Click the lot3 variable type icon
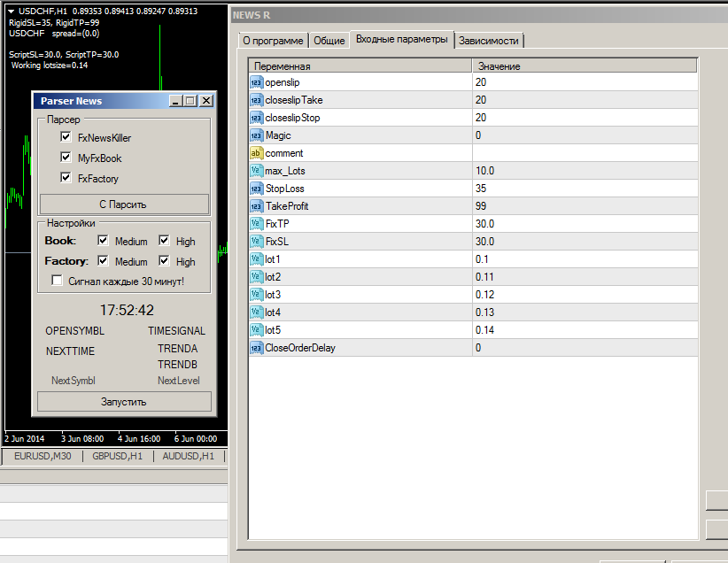 (x=256, y=295)
